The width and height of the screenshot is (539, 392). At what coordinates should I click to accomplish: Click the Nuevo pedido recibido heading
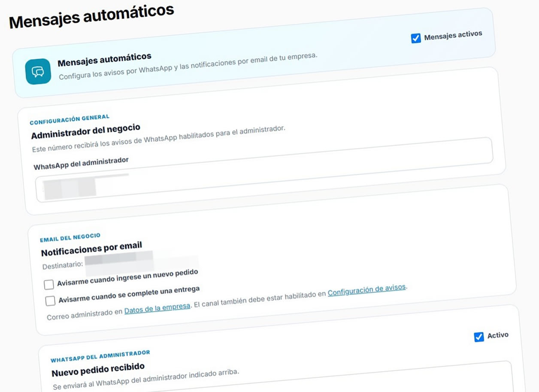(98, 369)
